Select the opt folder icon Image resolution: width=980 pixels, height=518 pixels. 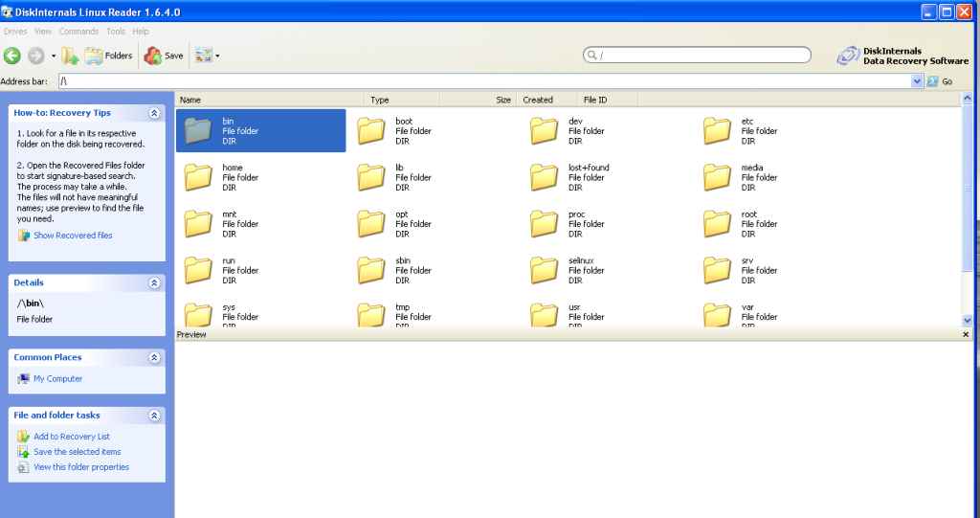click(371, 223)
